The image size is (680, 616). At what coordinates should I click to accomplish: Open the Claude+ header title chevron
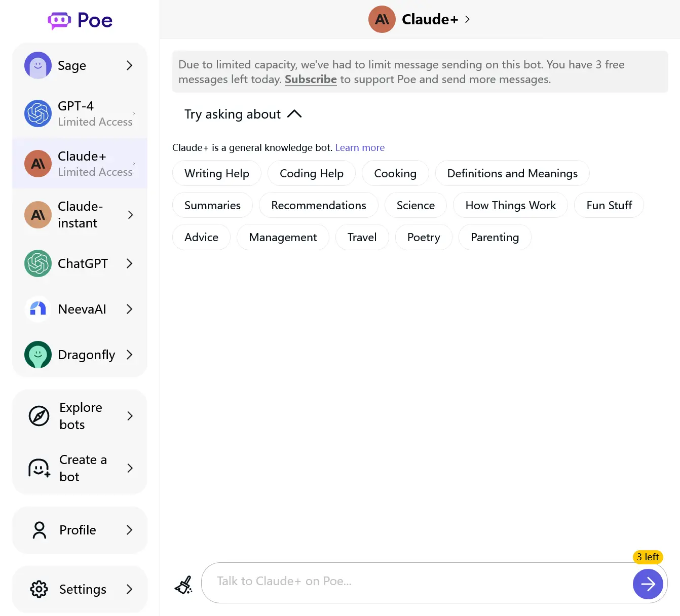coord(467,19)
